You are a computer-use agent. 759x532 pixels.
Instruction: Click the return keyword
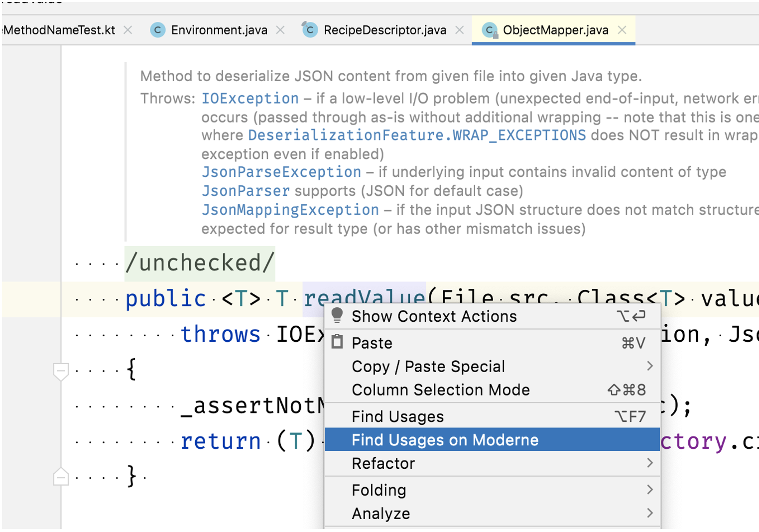pos(220,441)
